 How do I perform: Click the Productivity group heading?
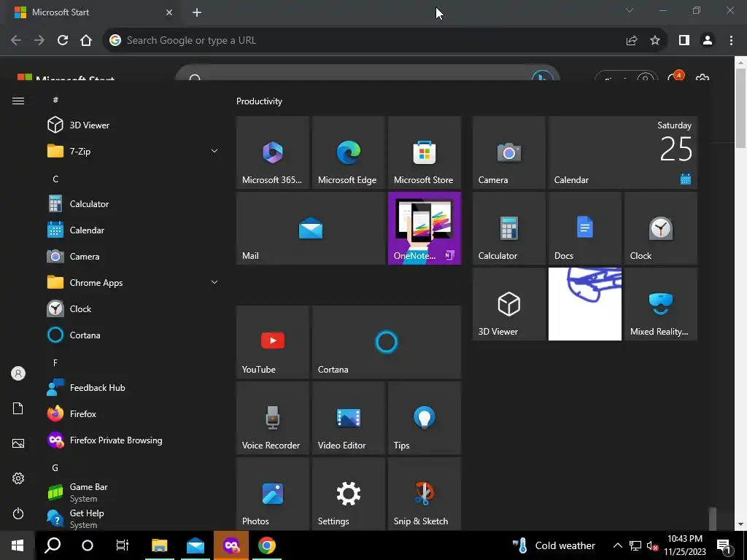tap(259, 101)
